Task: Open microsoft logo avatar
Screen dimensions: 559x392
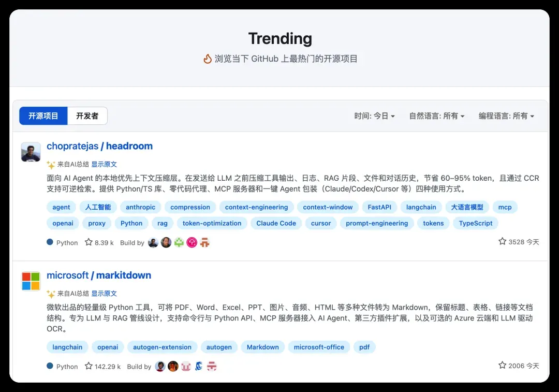Action: click(31, 281)
